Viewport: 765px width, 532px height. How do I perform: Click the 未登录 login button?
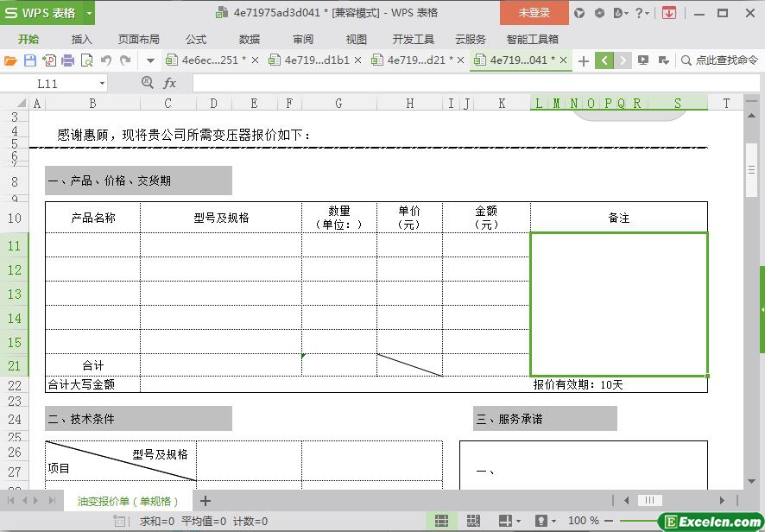tap(534, 12)
